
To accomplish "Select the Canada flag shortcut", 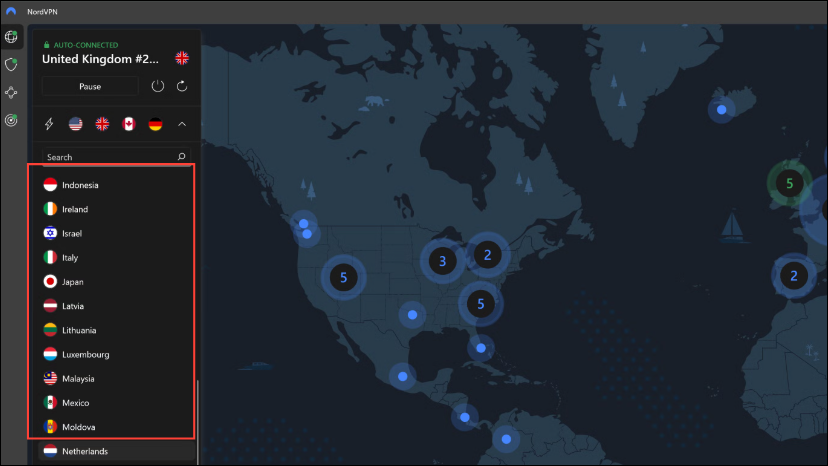I will click(x=128, y=124).
